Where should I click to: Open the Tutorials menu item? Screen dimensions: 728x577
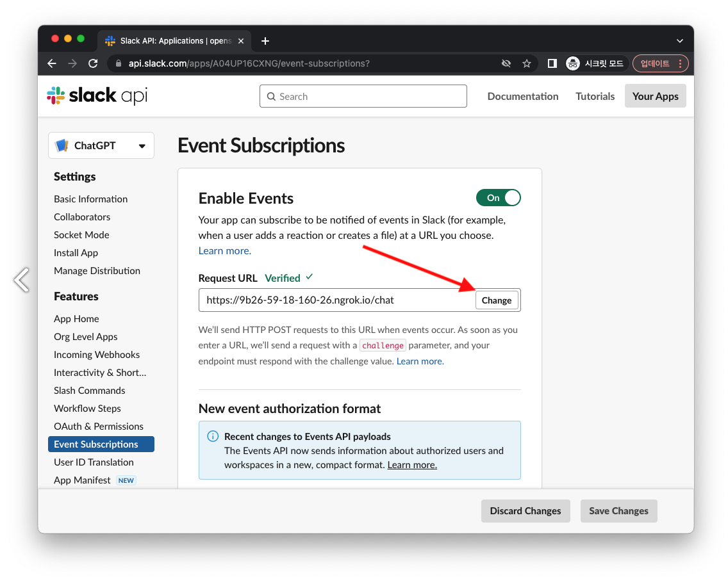[595, 96]
